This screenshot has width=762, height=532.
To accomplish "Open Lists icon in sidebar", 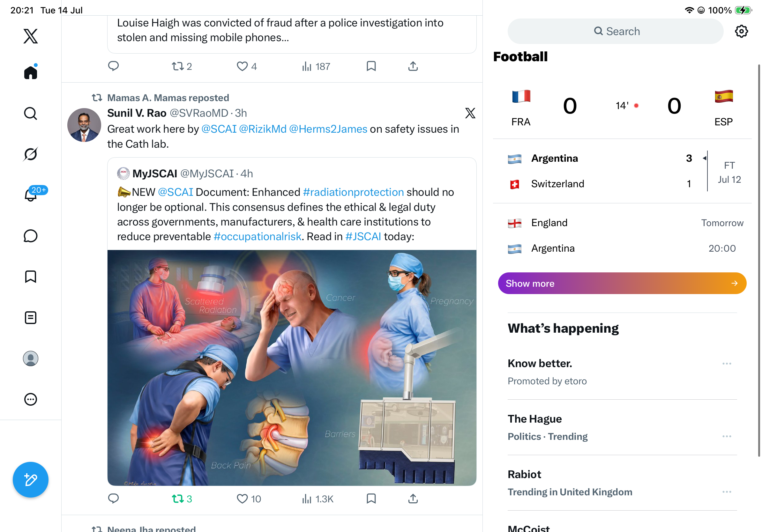I will click(31, 317).
